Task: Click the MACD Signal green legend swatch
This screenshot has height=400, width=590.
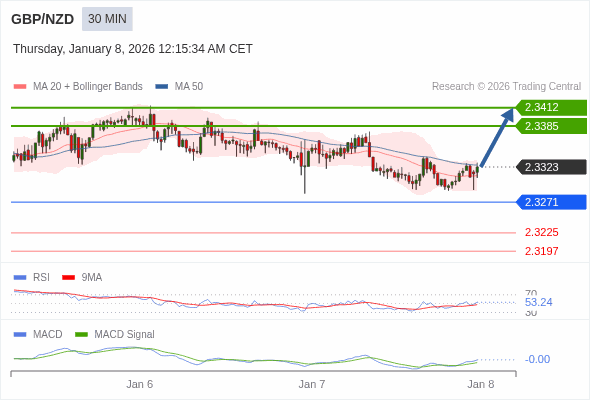Action: (x=81, y=335)
